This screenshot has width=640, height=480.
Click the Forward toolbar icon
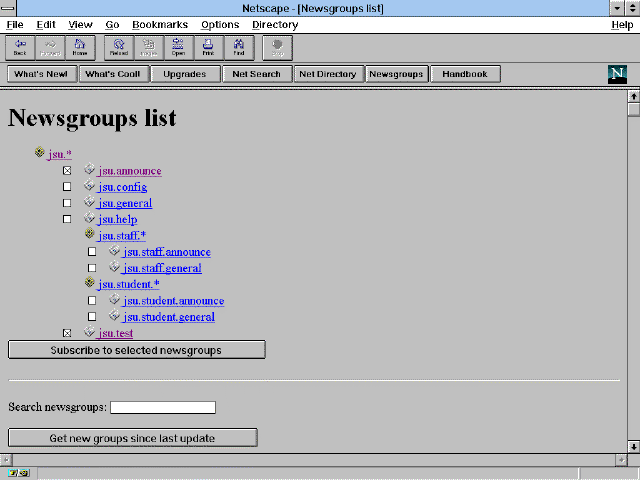(50, 48)
